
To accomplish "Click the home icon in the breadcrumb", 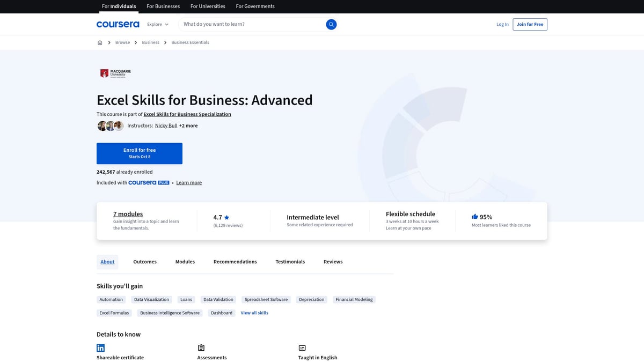I will point(100,42).
